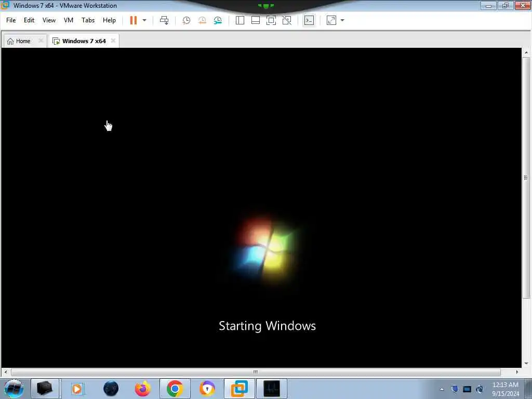Select the VMware Workstation taskbar icon

[239, 389]
